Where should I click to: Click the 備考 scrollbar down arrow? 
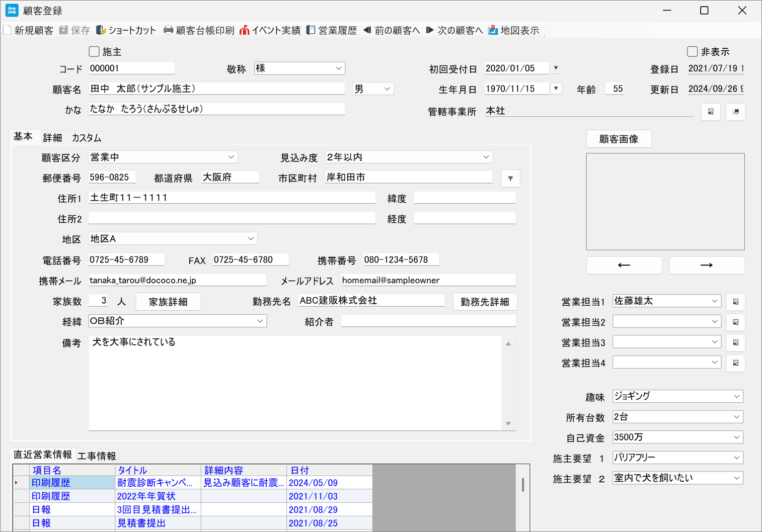(x=508, y=423)
